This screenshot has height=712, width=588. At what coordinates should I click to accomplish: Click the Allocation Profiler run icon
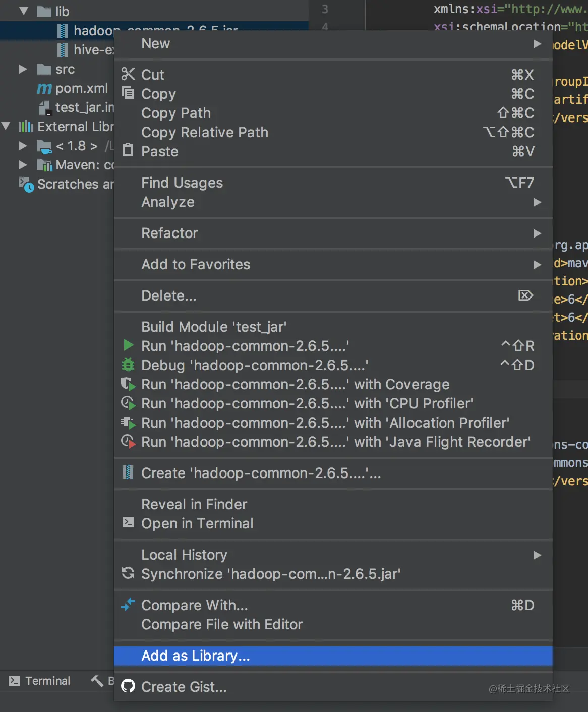[128, 422]
